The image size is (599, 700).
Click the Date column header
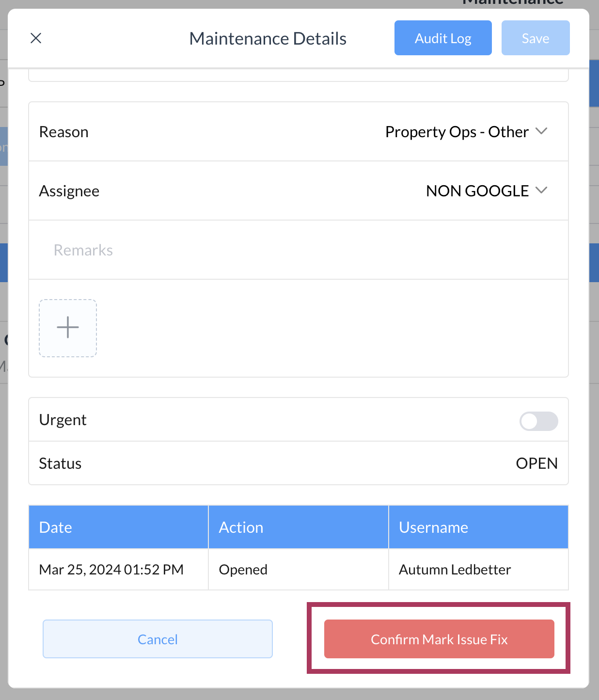[x=118, y=527]
